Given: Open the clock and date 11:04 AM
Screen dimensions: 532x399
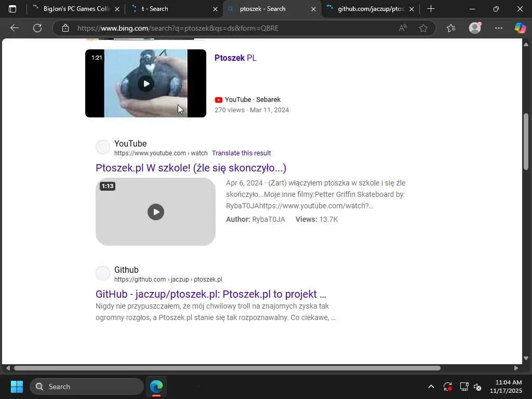Looking at the screenshot, I should (x=506, y=387).
